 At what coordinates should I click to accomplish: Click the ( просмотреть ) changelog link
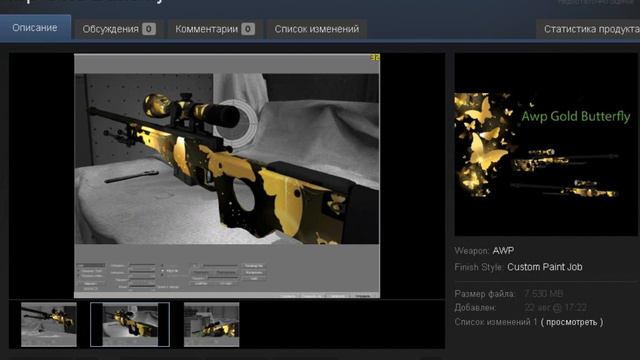(572, 322)
